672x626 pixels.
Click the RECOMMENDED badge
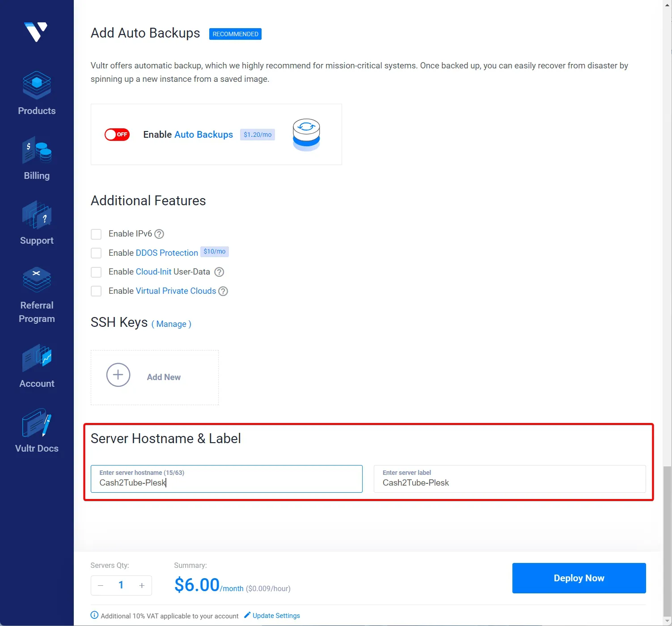pos(235,34)
